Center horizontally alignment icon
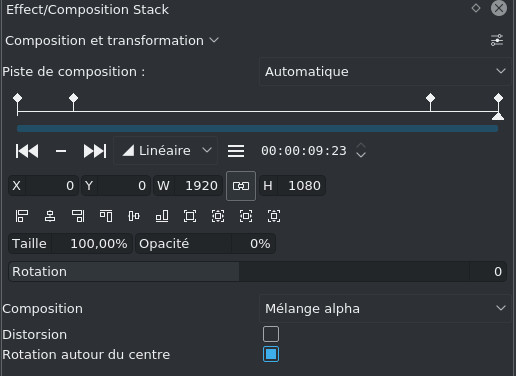Viewport: 516px width, 376px height. [x=50, y=216]
